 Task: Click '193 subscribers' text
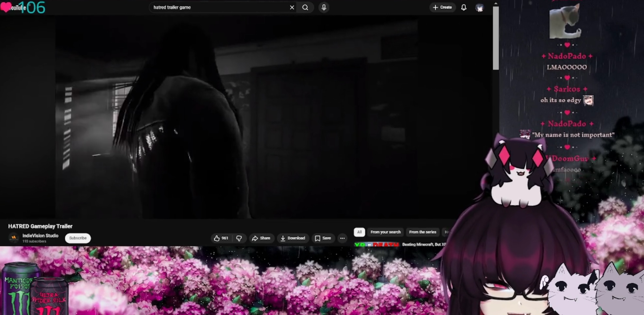point(34,242)
